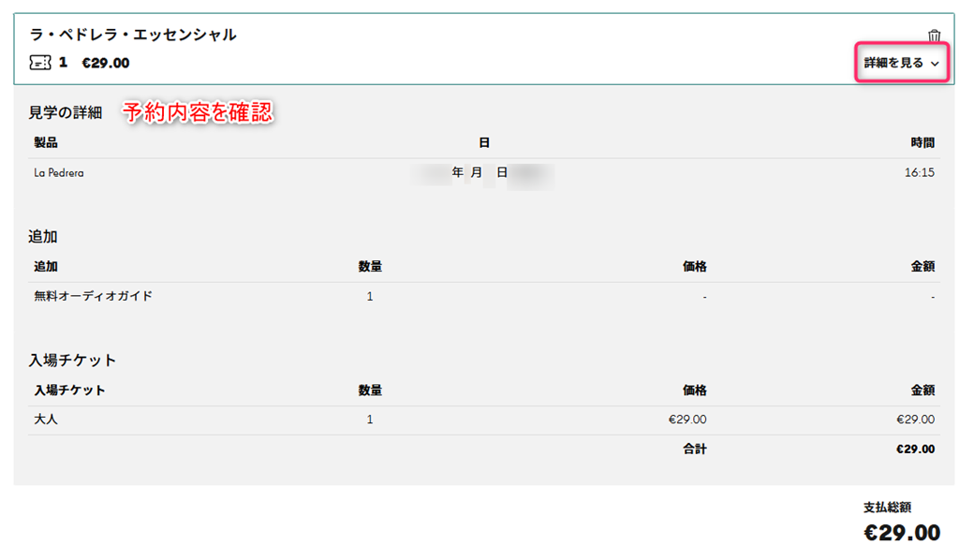Click the trash icon to delete the item
This screenshot has height=560, width=959.
click(x=934, y=37)
